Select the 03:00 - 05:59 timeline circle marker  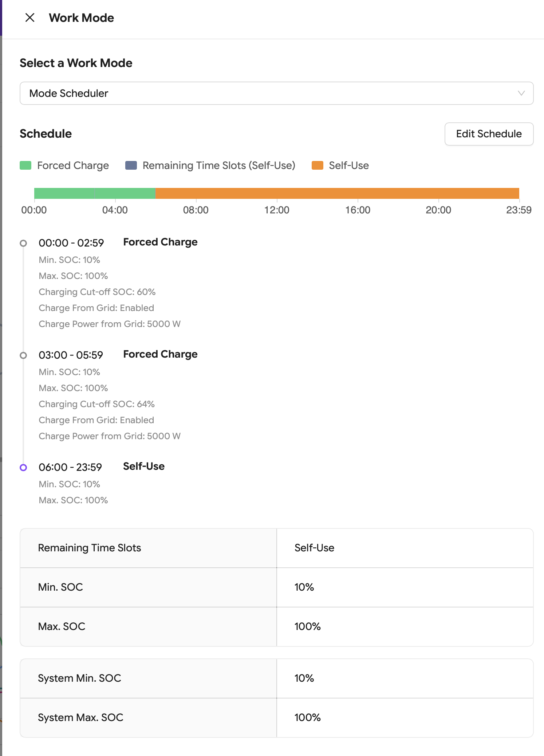[x=23, y=355]
